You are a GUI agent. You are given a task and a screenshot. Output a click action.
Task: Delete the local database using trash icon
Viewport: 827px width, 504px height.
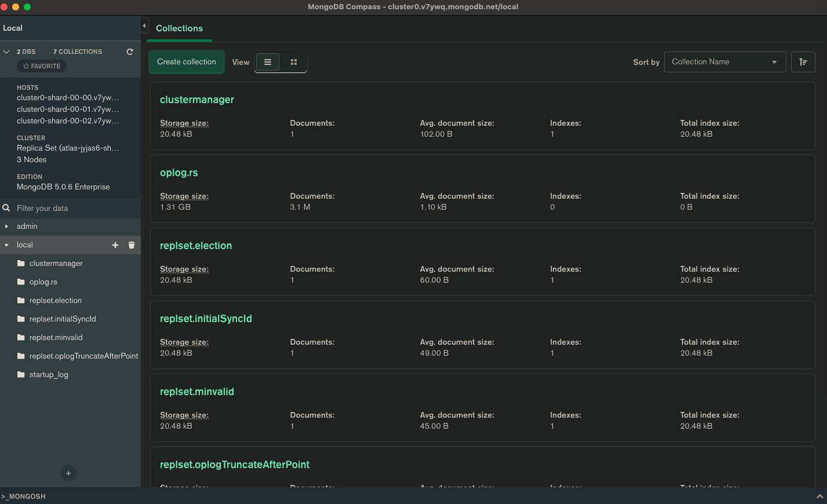pyautogui.click(x=132, y=245)
